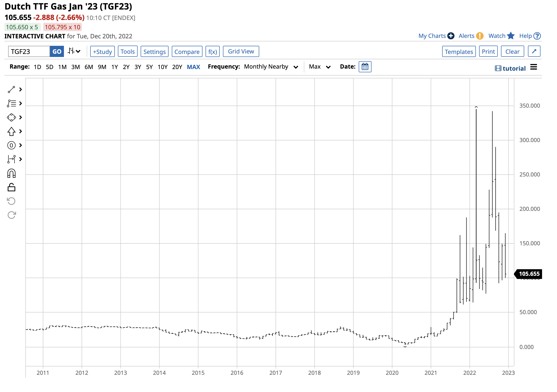Screen dimensions: 557x392
Task: Open the Max period dropdown
Action: click(319, 67)
